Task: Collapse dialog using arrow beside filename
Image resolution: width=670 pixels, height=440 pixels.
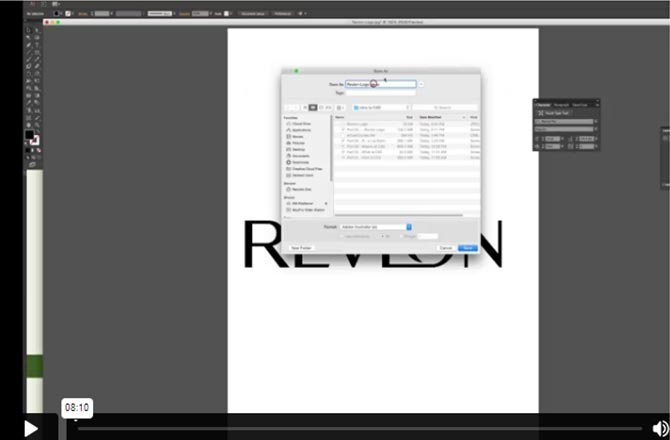Action: click(x=423, y=84)
